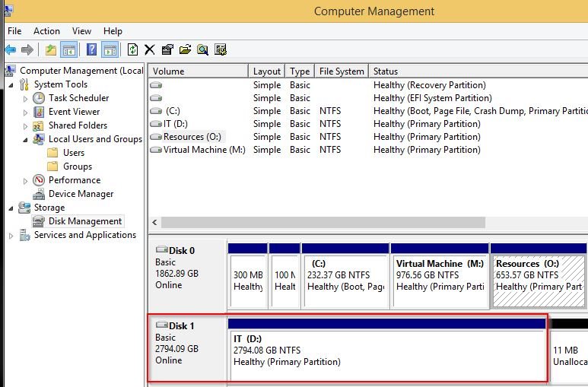Click the Storage icon in tree
Viewport: 588px width, 387px height.
click(24, 208)
